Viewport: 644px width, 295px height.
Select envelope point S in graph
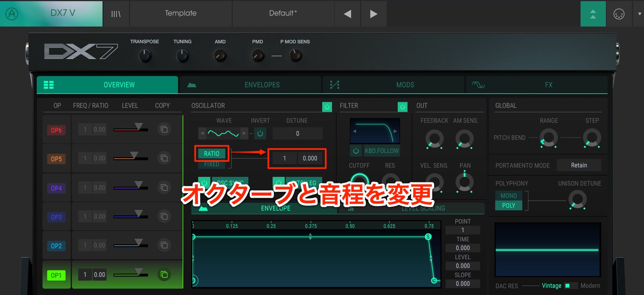(x=428, y=237)
